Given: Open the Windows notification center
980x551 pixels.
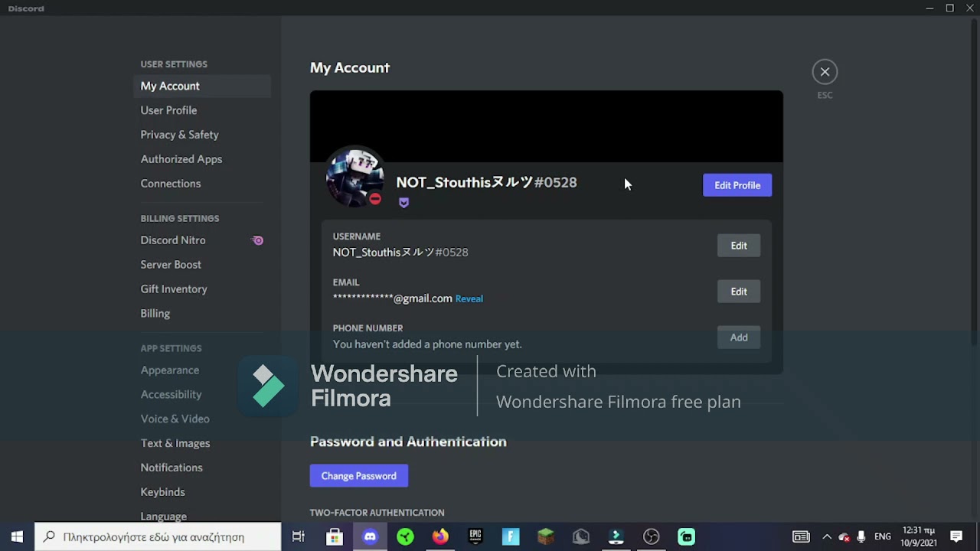Looking at the screenshot, I should (x=956, y=537).
